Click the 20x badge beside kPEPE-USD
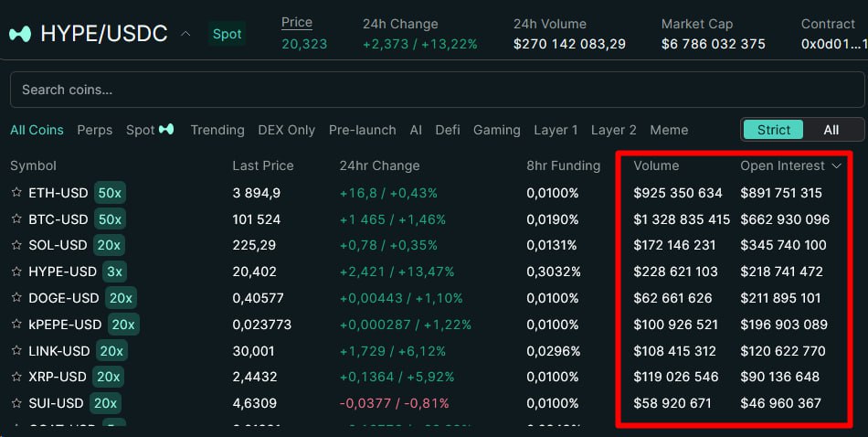 point(123,325)
